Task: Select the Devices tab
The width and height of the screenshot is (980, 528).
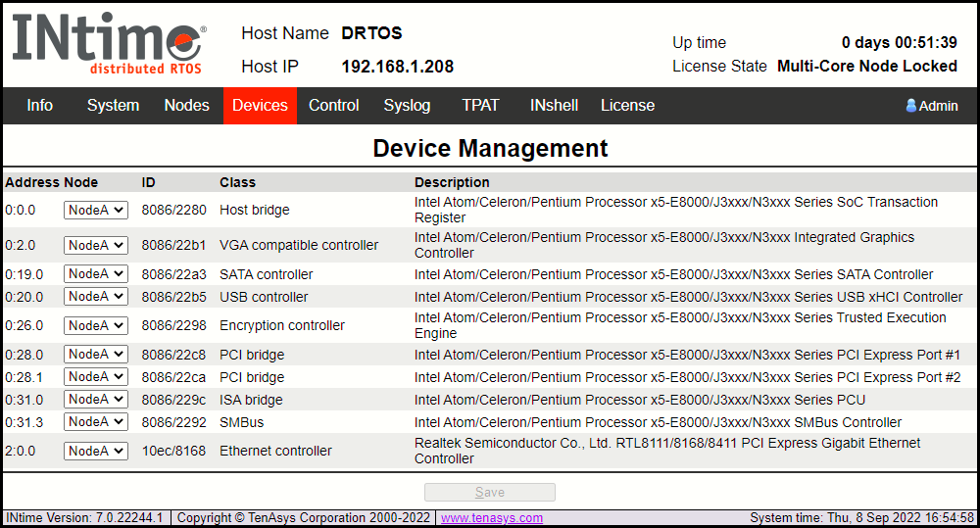Action: tap(260, 106)
